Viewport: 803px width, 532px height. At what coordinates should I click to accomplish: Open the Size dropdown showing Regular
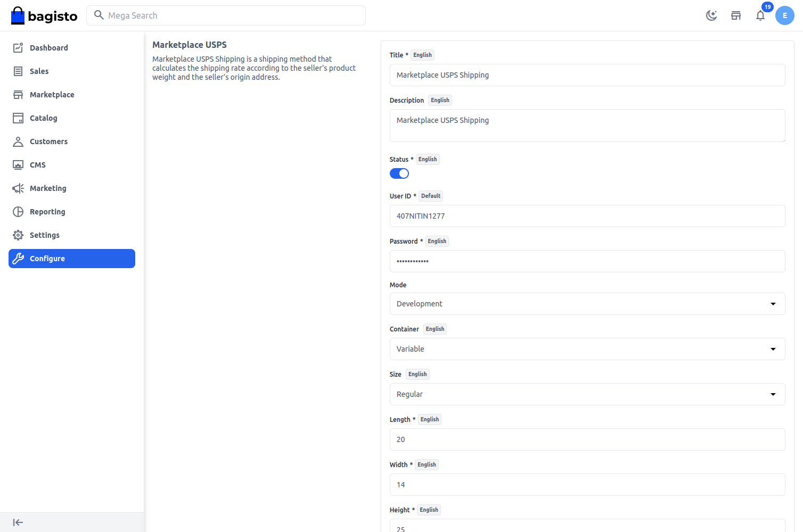pyautogui.click(x=587, y=394)
